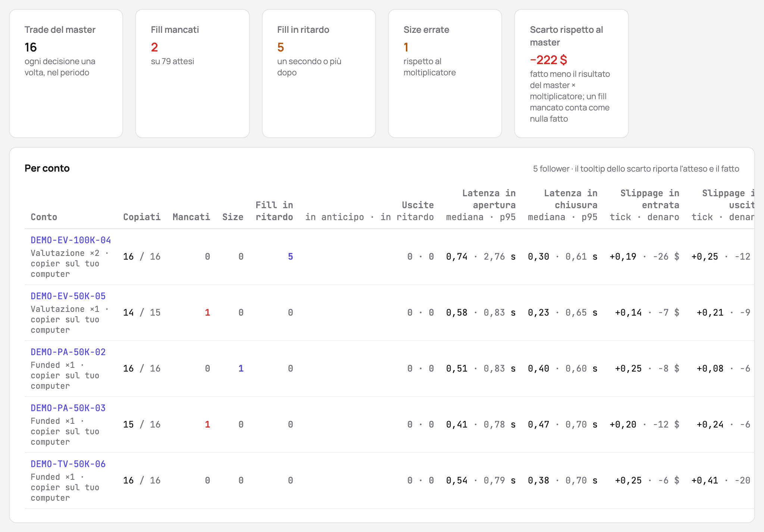Click the 14 / 15 copied value
The width and height of the screenshot is (764, 532).
tap(142, 313)
